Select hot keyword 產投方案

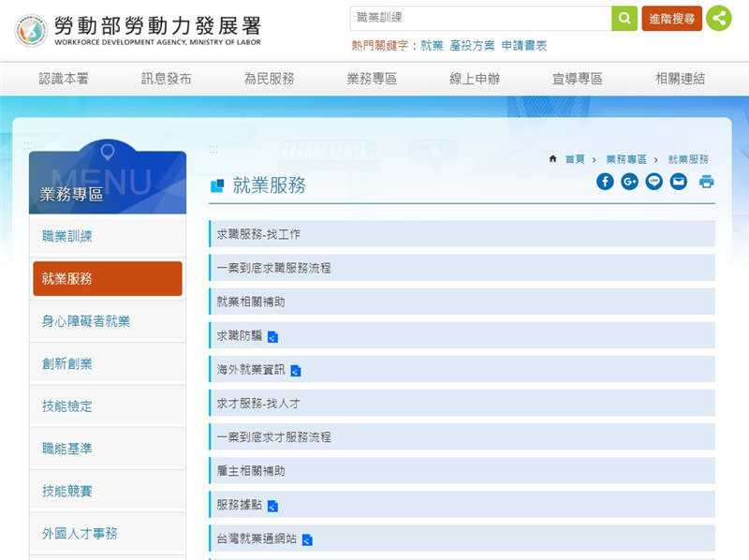472,45
